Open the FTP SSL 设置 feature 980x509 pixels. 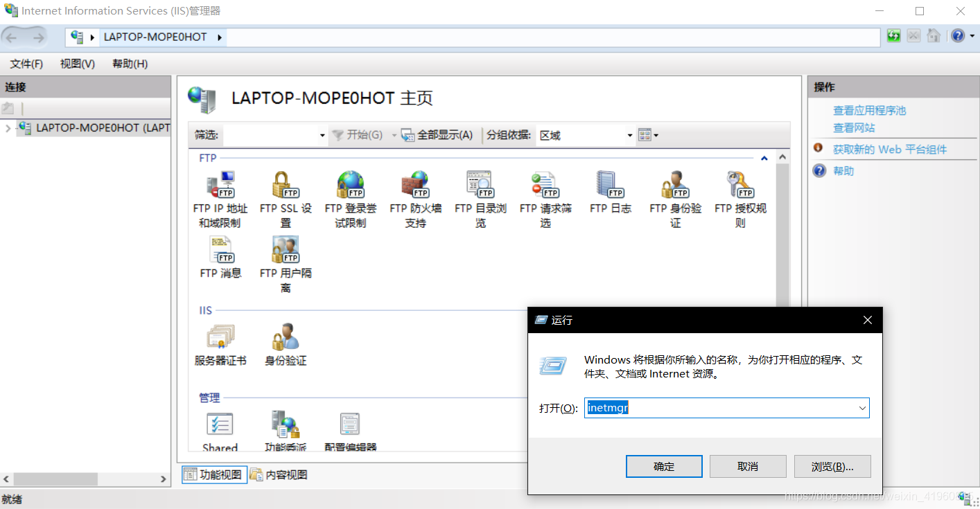click(x=286, y=199)
